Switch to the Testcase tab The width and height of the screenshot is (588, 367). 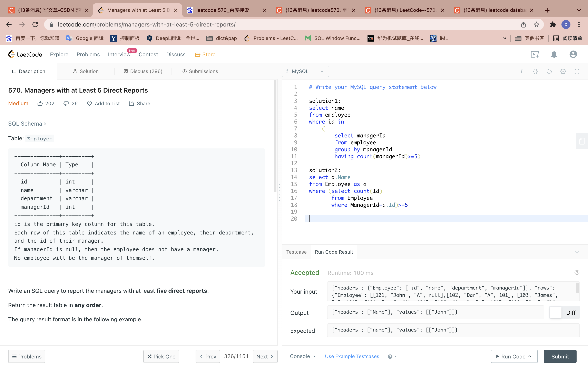(x=296, y=252)
